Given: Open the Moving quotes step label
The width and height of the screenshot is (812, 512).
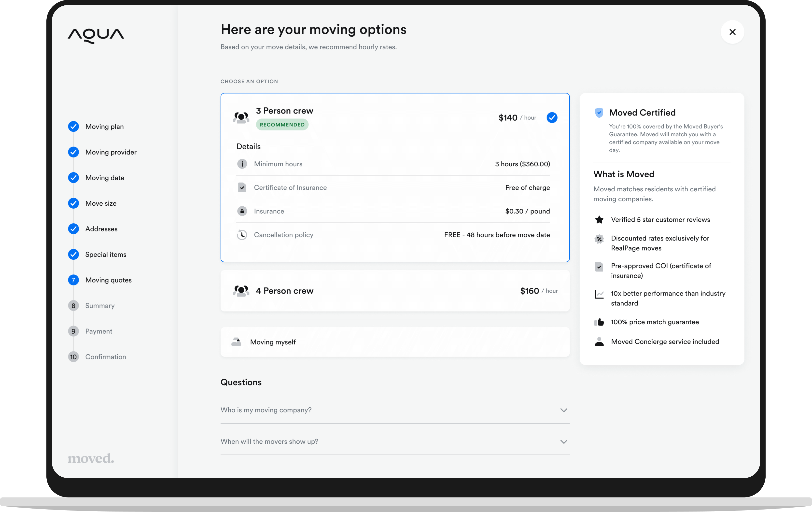Looking at the screenshot, I should (109, 280).
